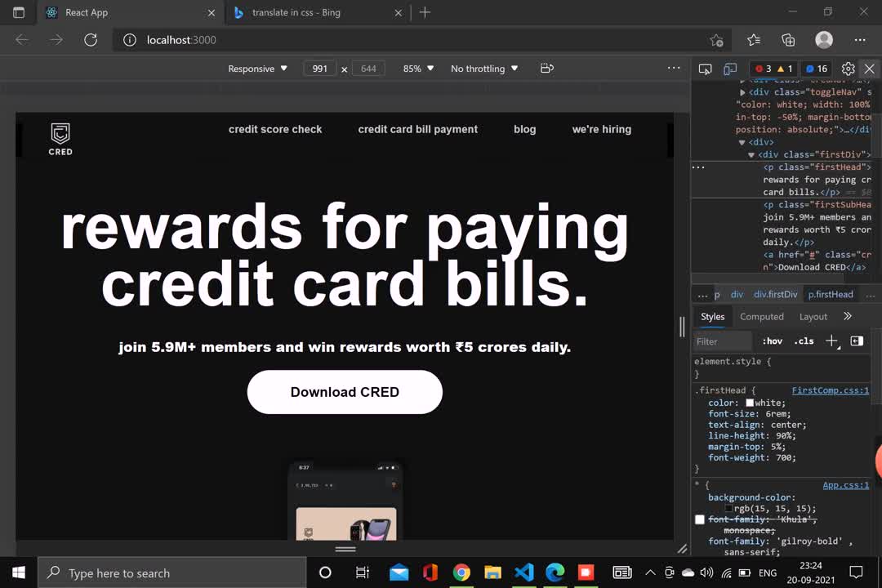Open Visual Studio Code from taskbar
Viewport: 882px width, 588px height.
pos(523,572)
